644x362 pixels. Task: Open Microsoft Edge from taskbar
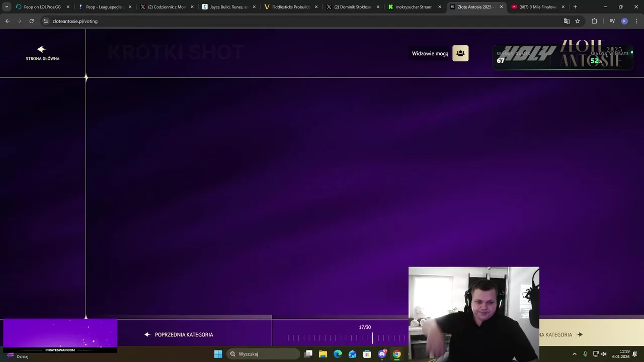coord(338,354)
